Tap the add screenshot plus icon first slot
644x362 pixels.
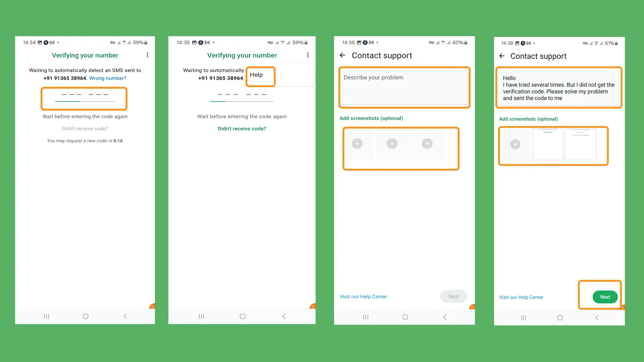tap(357, 144)
